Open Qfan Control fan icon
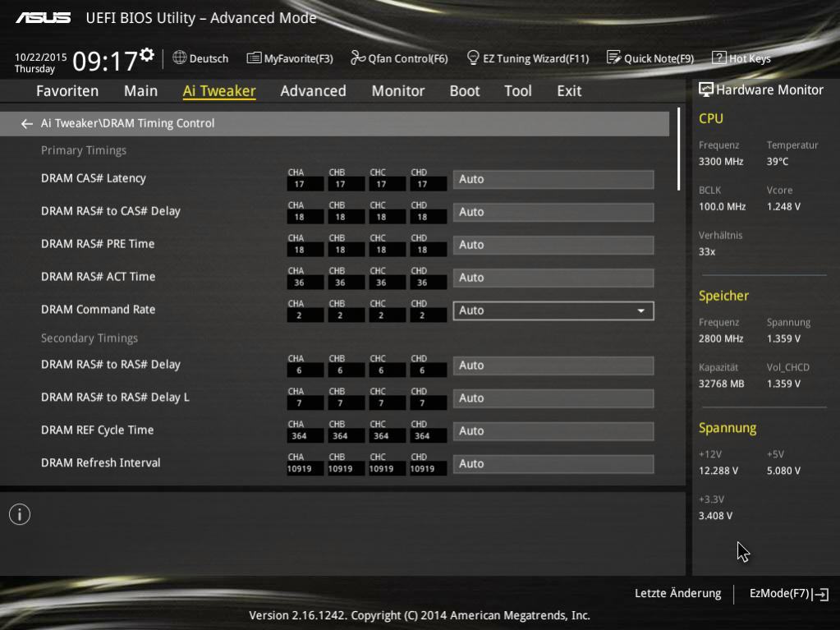Viewport: 840px width, 630px height. 357,57
